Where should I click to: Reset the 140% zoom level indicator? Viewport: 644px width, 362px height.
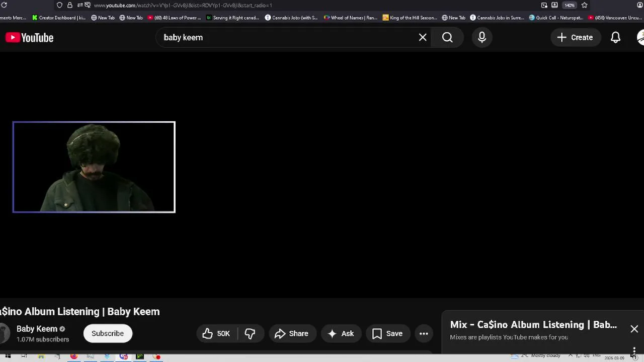[569, 5]
